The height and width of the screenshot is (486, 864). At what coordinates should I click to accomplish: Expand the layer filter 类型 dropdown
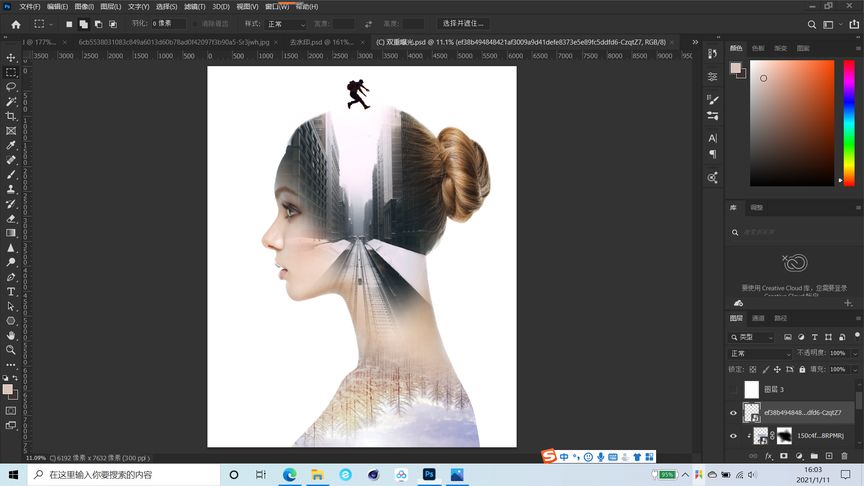coord(757,337)
